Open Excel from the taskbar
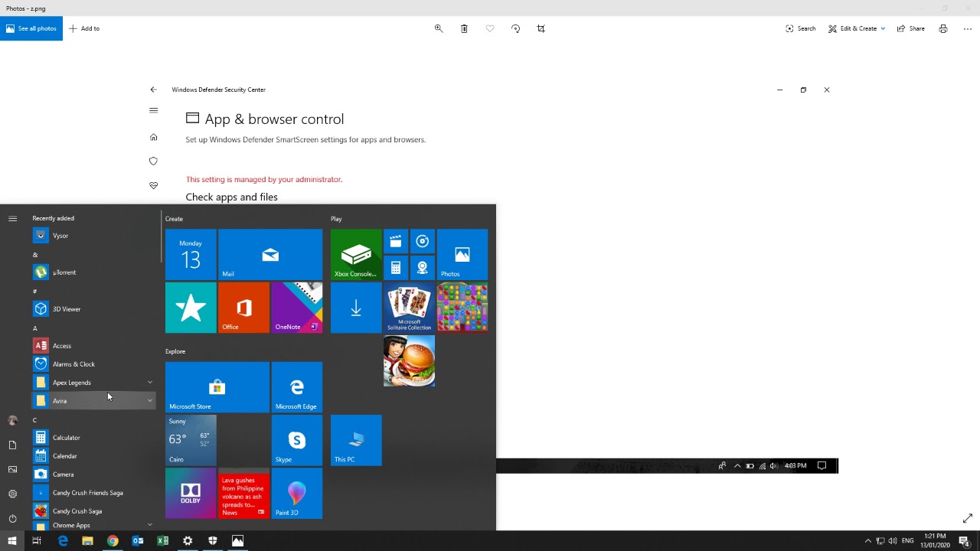Image resolution: width=980 pixels, height=551 pixels. [x=162, y=541]
